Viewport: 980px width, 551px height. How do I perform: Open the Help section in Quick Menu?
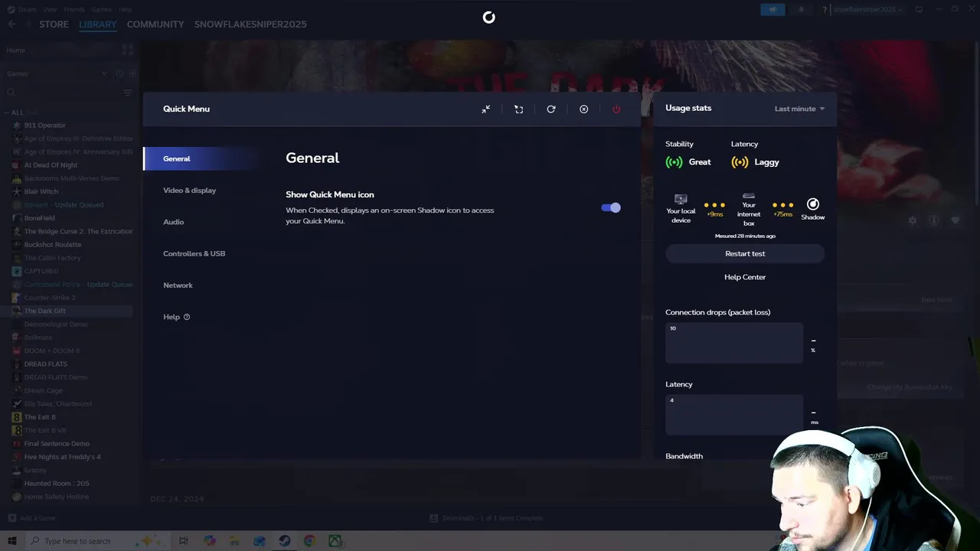coord(176,317)
